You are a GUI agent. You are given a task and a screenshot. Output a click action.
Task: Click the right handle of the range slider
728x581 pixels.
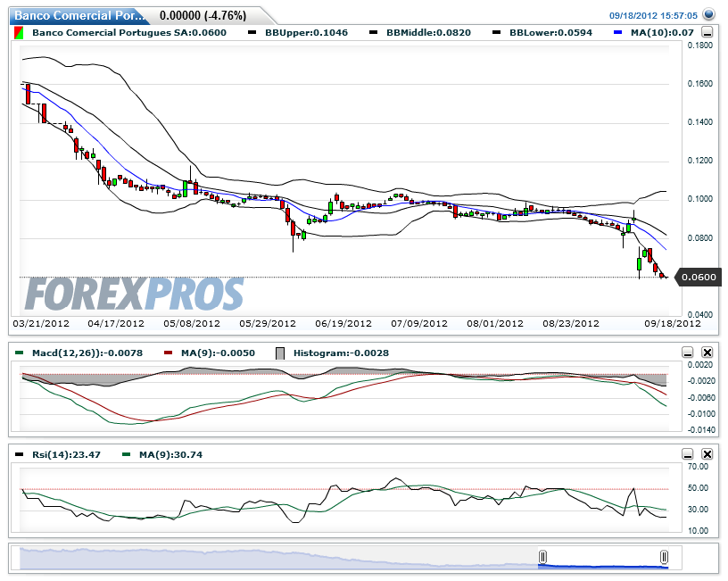[664, 556]
